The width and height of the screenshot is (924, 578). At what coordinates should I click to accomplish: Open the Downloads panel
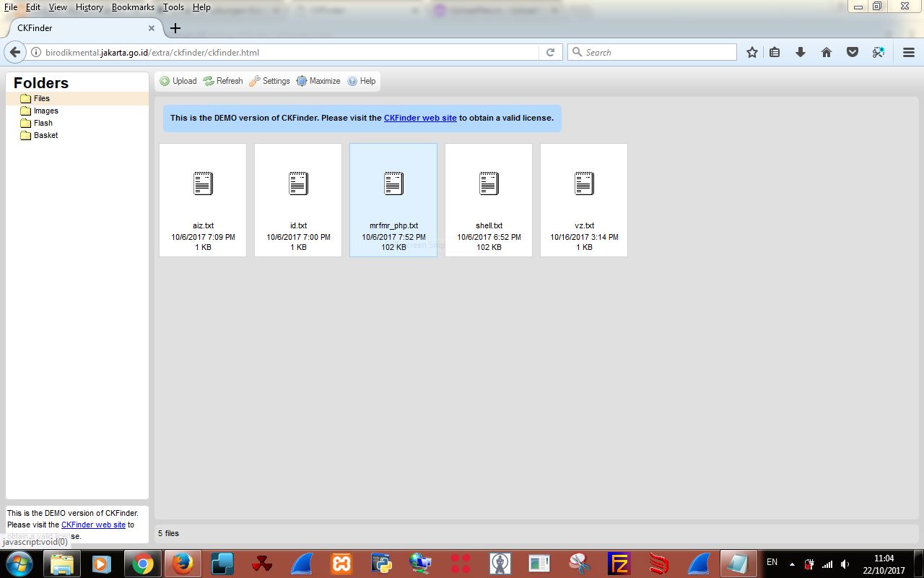[801, 52]
